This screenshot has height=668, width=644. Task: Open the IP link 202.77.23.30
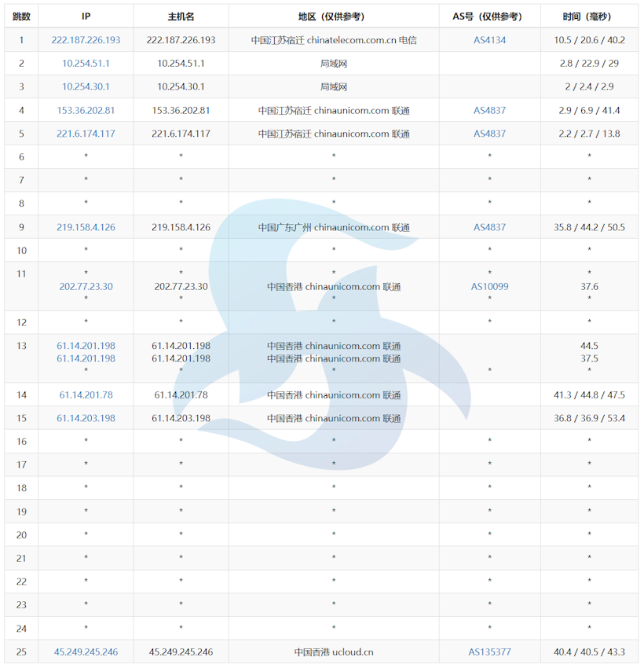[86, 287]
